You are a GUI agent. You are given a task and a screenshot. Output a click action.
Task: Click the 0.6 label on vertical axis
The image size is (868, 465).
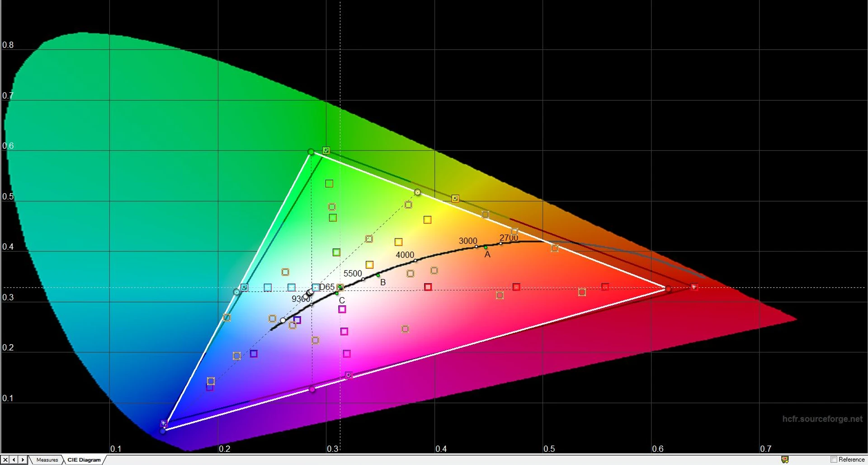(x=8, y=146)
